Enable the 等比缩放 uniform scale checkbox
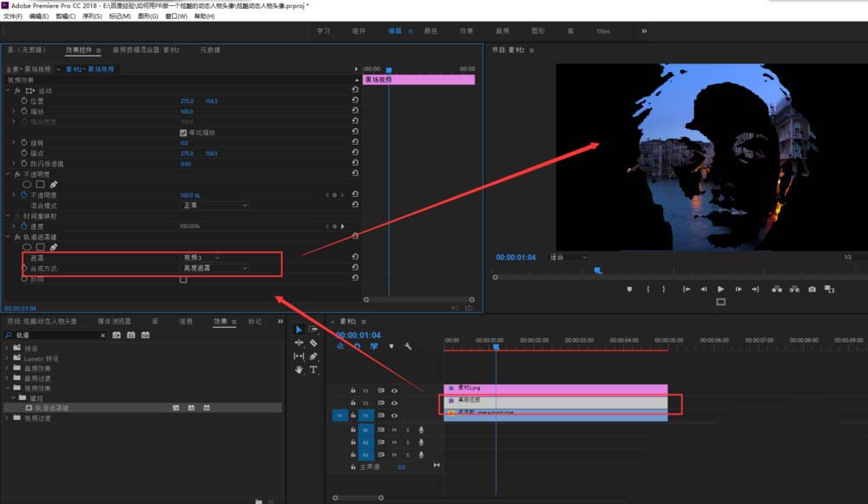 [x=181, y=133]
